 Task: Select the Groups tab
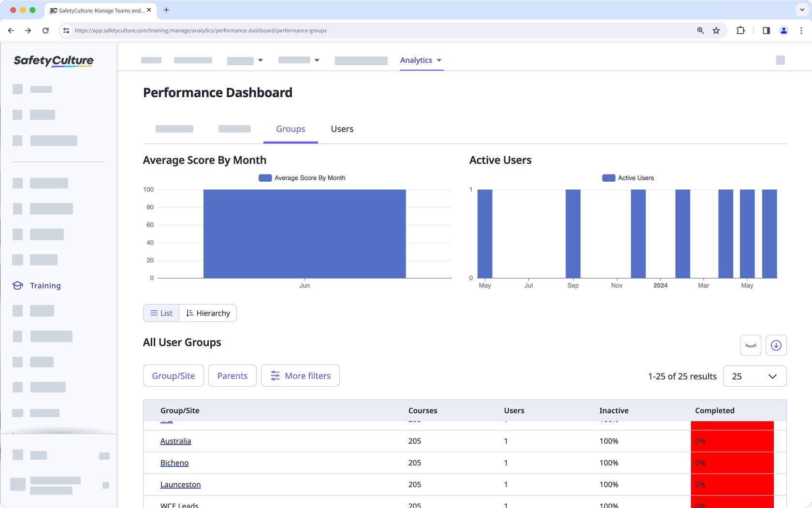(290, 129)
